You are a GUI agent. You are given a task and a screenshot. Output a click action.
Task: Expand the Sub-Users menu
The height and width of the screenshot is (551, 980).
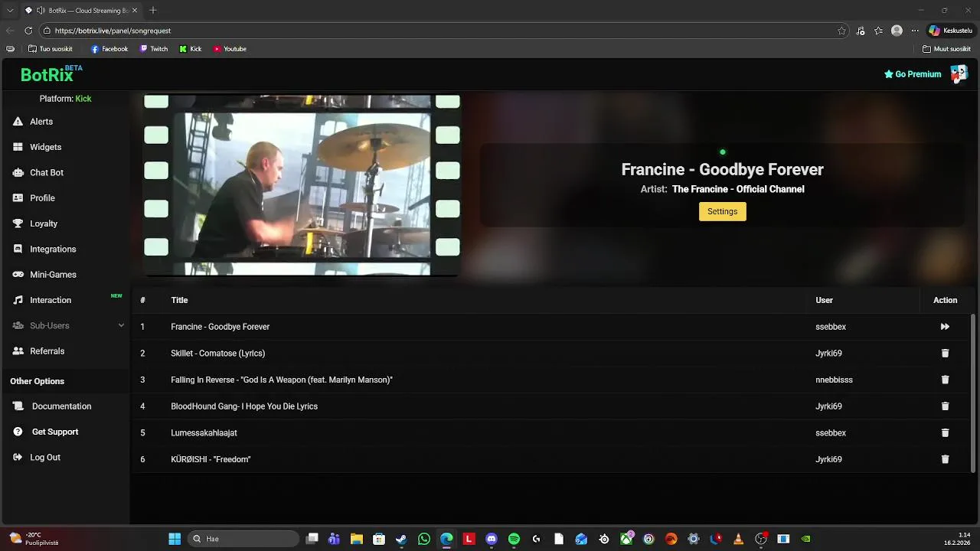tap(67, 326)
